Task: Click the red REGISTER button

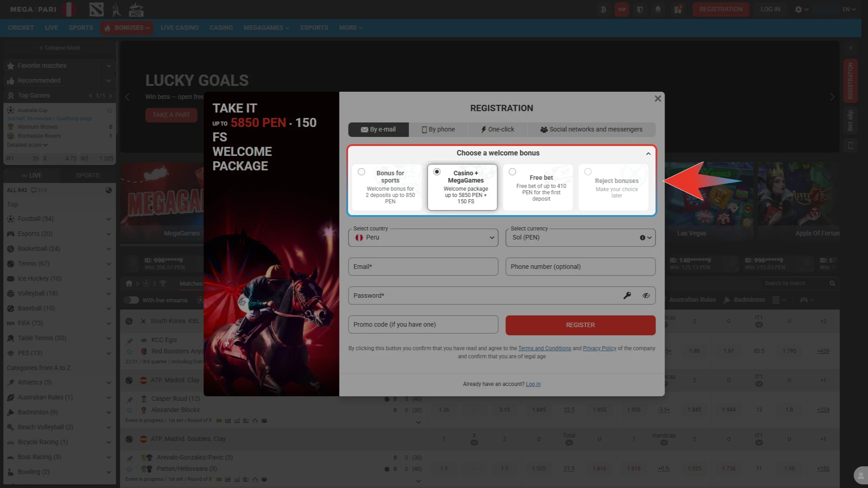Action: (580, 325)
